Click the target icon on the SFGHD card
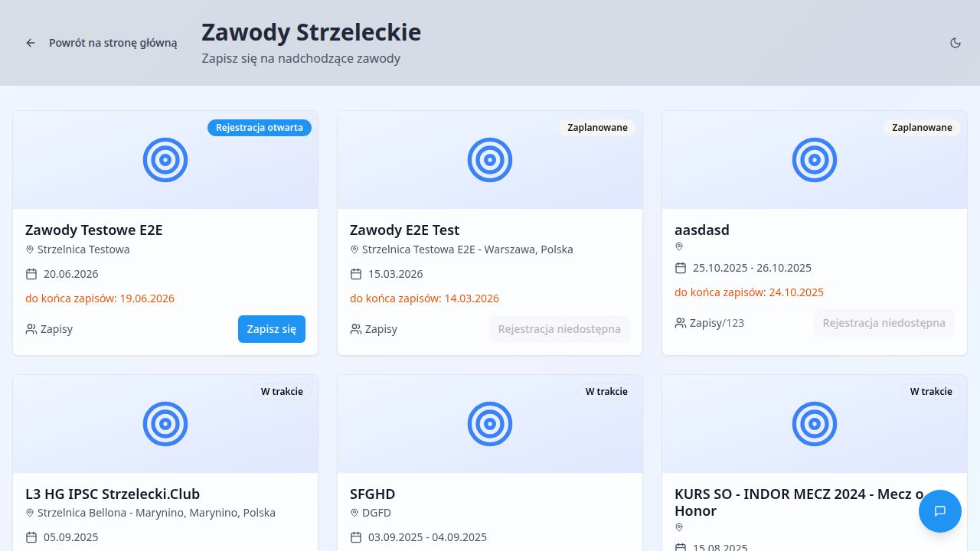 pyautogui.click(x=490, y=424)
